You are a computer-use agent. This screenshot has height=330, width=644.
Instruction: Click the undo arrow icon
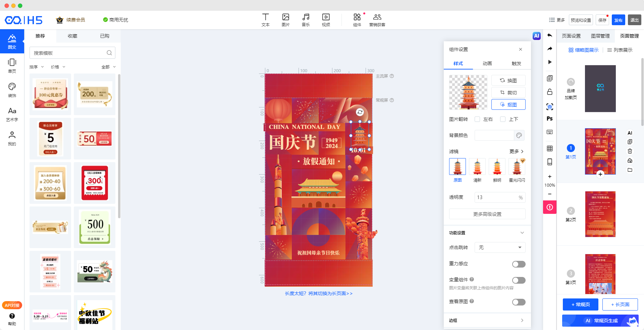pyautogui.click(x=549, y=35)
